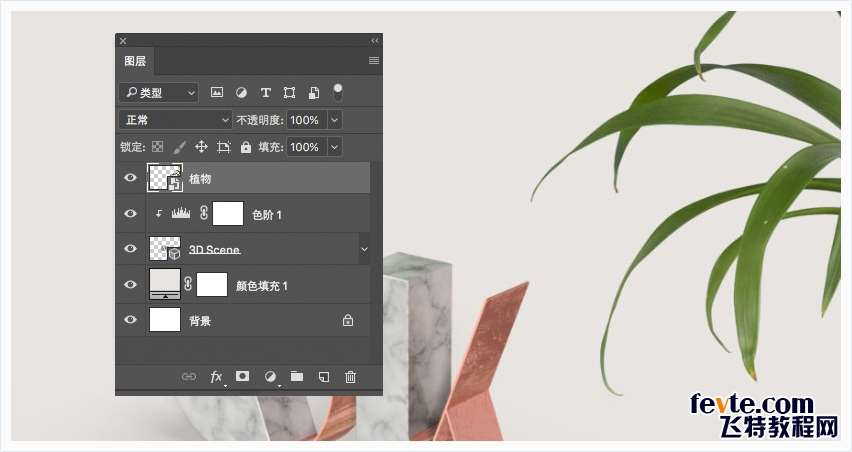This screenshot has width=852, height=452.
Task: Select the 背景 layer thumbnail
Action: tap(165, 319)
